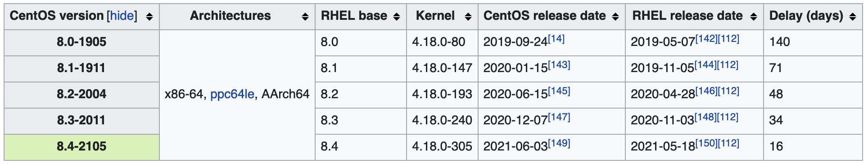Open citation 148 next to 2020-11-03
Image resolution: width=868 pixels, height=164 pixels.
(705, 117)
